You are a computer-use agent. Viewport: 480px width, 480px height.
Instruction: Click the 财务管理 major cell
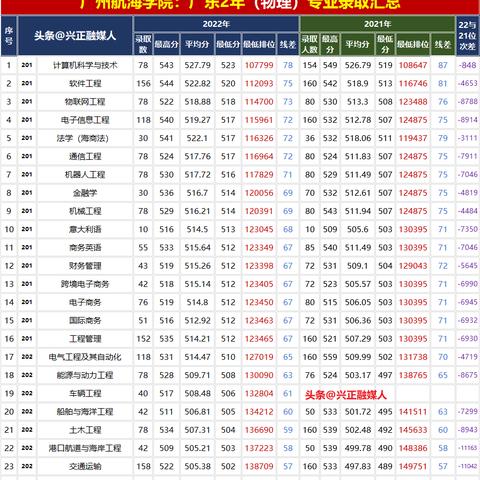click(85, 266)
